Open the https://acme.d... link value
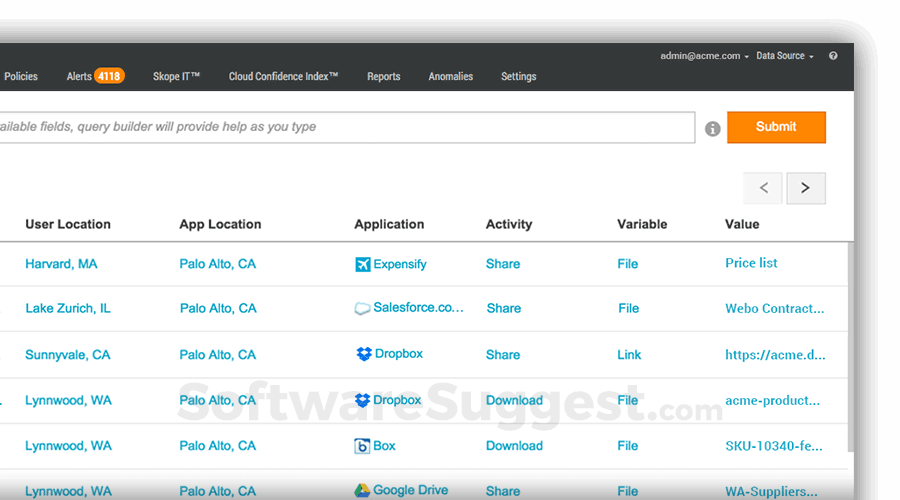 point(775,355)
